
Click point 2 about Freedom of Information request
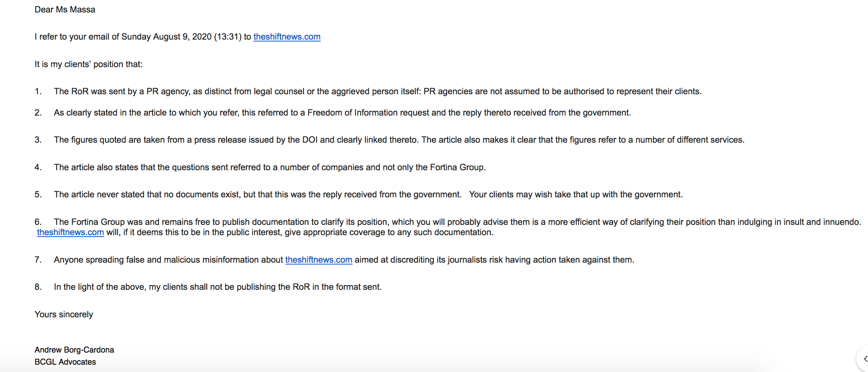(342, 113)
